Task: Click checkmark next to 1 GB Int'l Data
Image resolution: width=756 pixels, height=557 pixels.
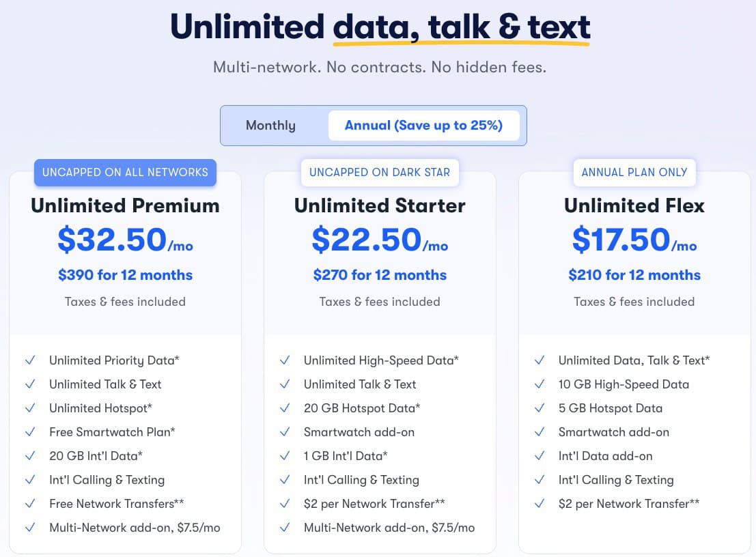Action: 285,456
